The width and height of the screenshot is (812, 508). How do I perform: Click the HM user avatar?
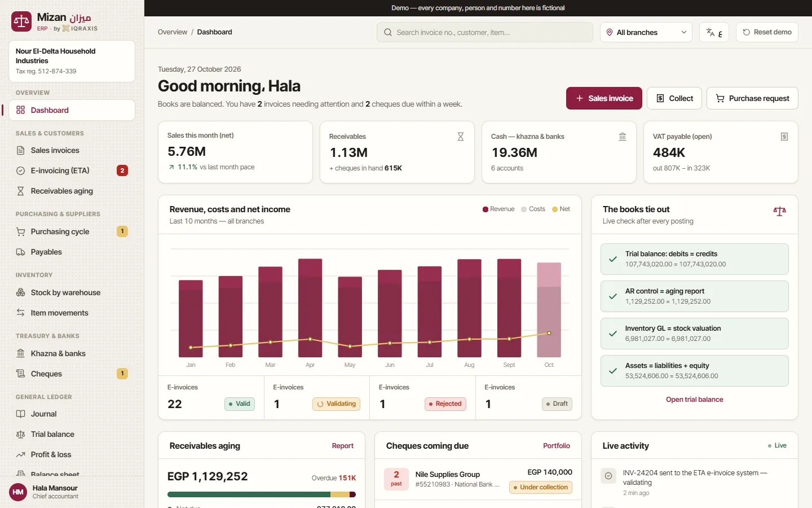[x=18, y=492]
